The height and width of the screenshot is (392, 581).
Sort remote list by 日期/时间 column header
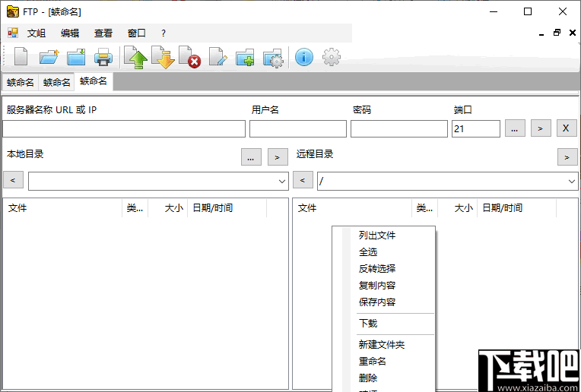point(517,208)
